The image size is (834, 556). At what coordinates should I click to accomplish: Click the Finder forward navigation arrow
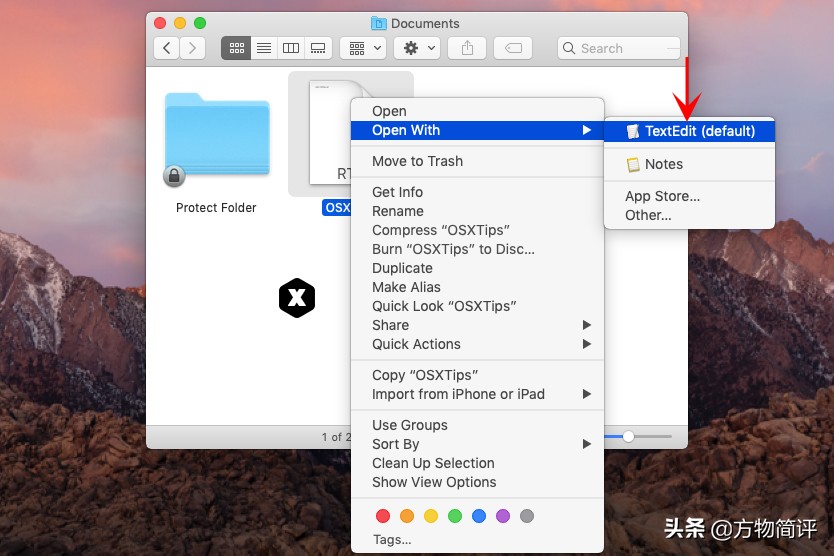pos(192,48)
